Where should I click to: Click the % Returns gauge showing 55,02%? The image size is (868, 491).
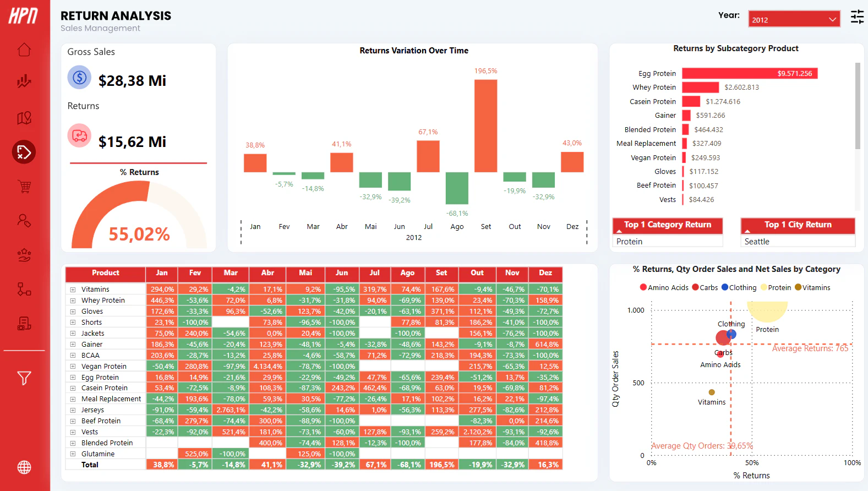[139, 215]
